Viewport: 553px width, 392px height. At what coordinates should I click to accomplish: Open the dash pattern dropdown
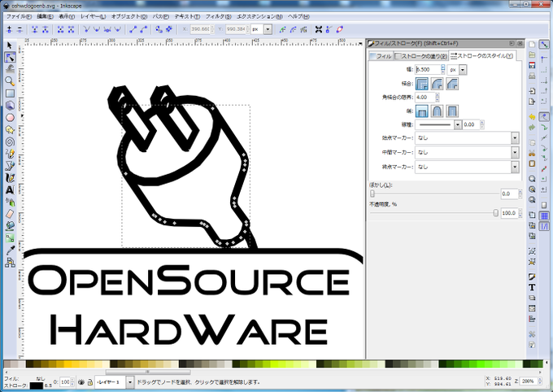point(457,124)
